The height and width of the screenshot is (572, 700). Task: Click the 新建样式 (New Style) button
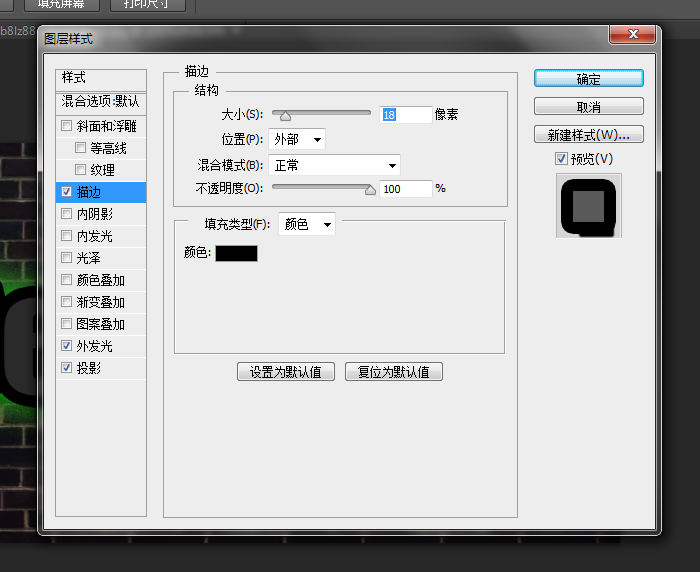click(588, 135)
